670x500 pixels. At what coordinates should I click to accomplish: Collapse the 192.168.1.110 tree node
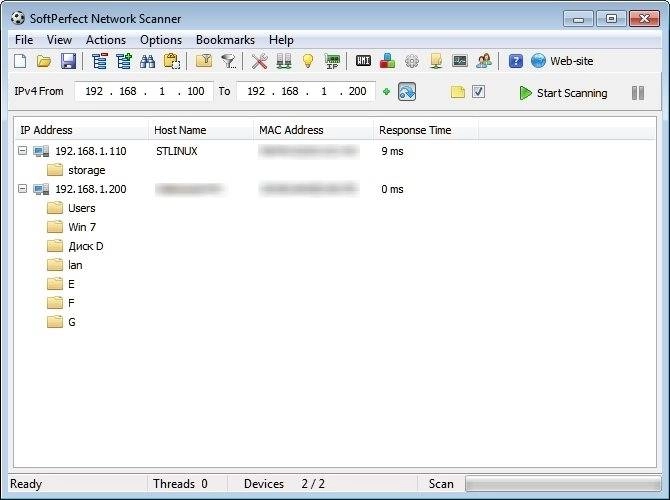click(x=22, y=150)
